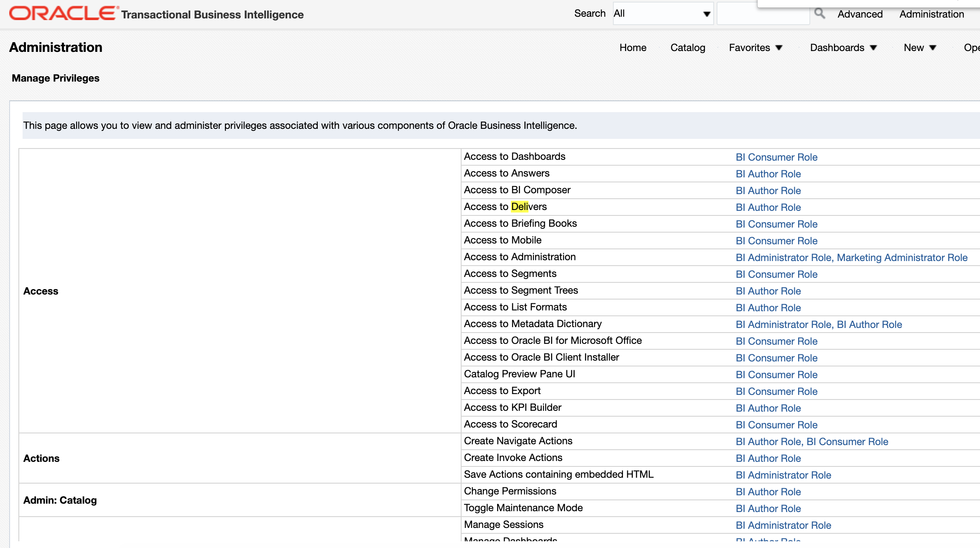Viewport: 980px width, 548px height.
Task: Select the 'Catalog Preview Pane UI' privilege text
Action: click(519, 374)
